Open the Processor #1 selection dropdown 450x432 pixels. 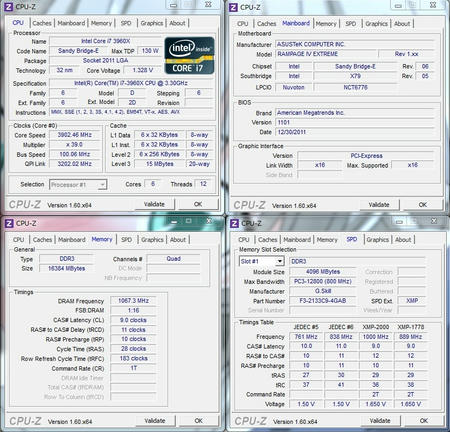[78, 185]
